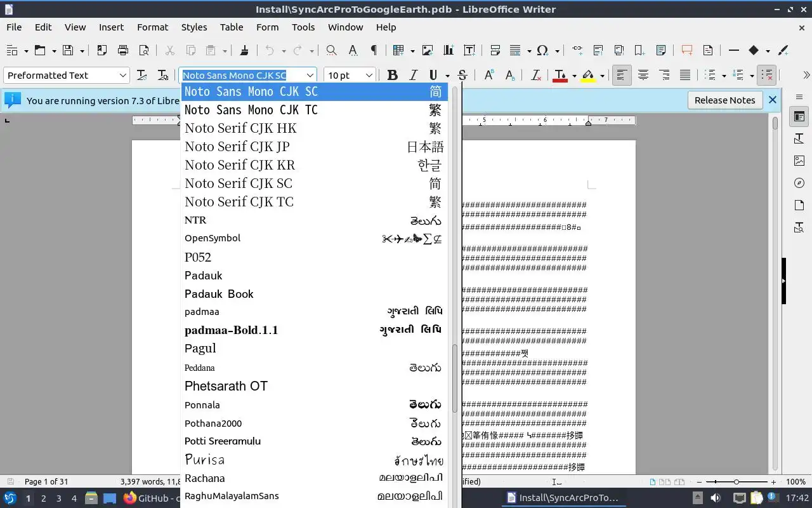Image resolution: width=812 pixels, height=508 pixels.
Task: Toggle formatting marks display
Action: (374, 50)
